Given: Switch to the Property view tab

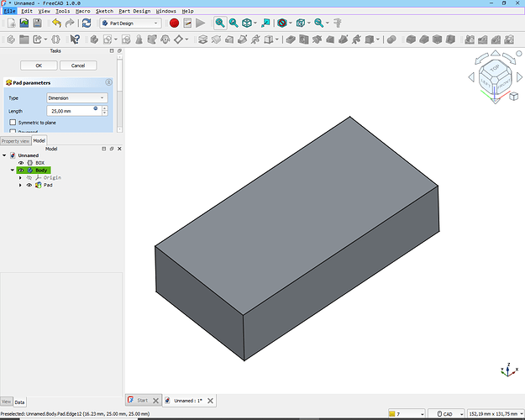Looking at the screenshot, I should tap(15, 141).
